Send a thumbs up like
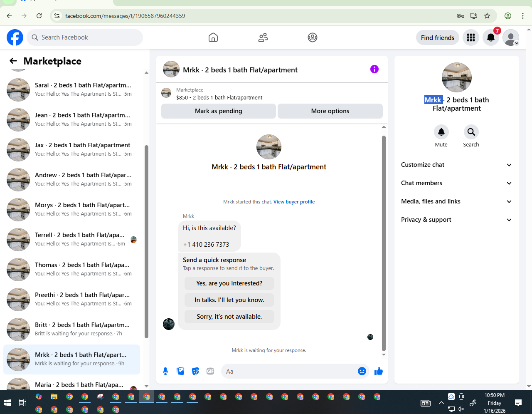532x414 pixels. pyautogui.click(x=378, y=371)
